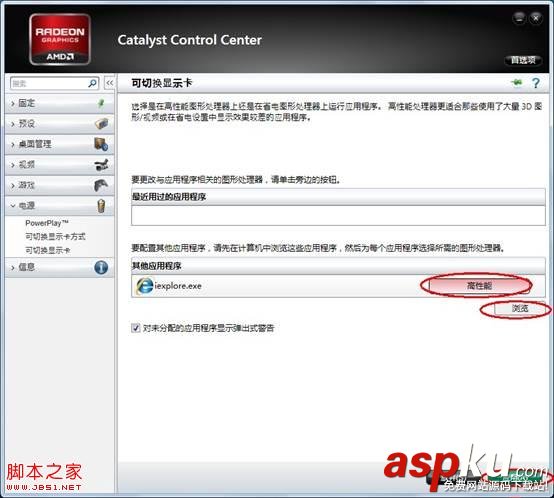Screen dimensions: 554x498
Task: Expand the 桌面管理 section arrow
Action: pos(13,144)
